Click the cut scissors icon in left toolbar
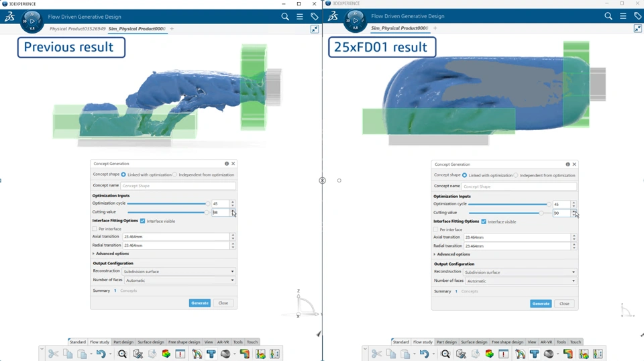 [x=53, y=354]
